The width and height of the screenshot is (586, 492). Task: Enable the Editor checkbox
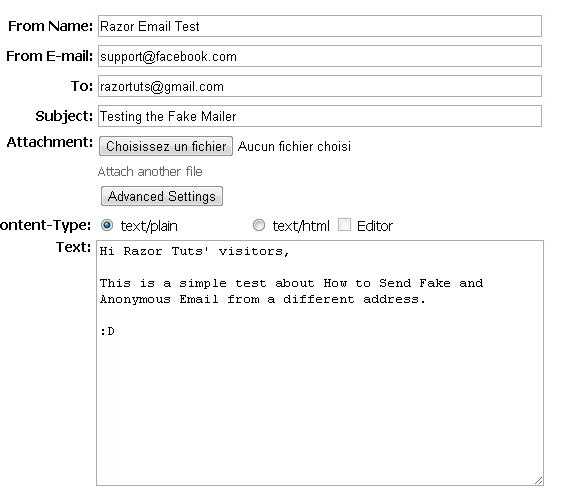tap(344, 225)
